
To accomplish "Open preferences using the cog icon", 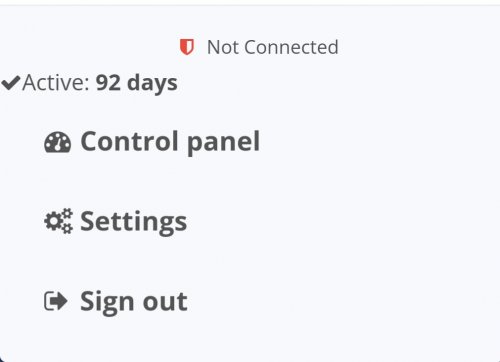I will [58, 221].
